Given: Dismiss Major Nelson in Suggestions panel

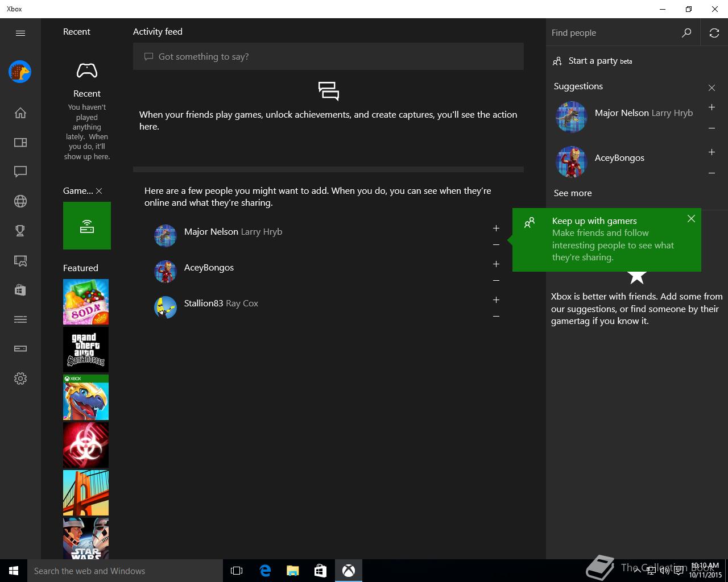Looking at the screenshot, I should click(712, 128).
